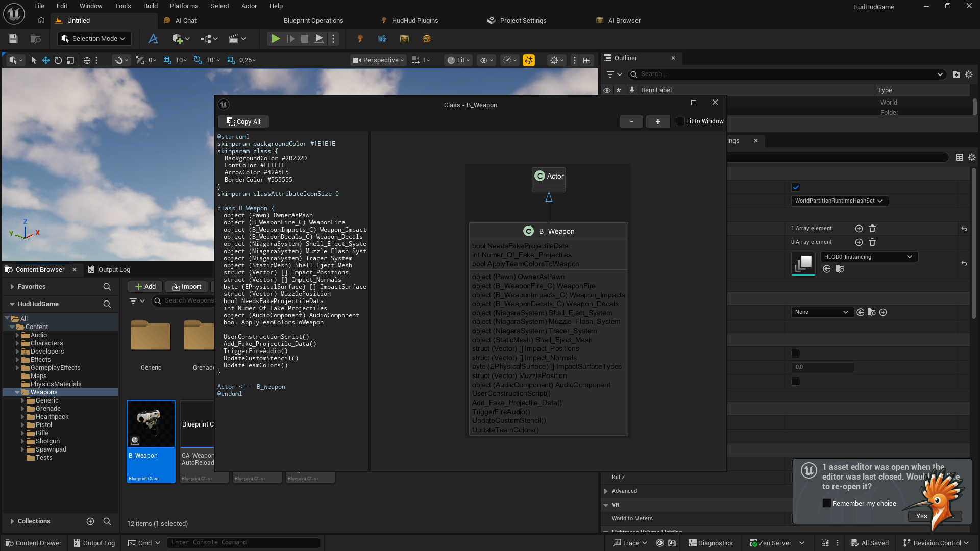Viewport: 980px width, 551px height.
Task: Add an element to the 1 Array element row
Action: coord(859,229)
